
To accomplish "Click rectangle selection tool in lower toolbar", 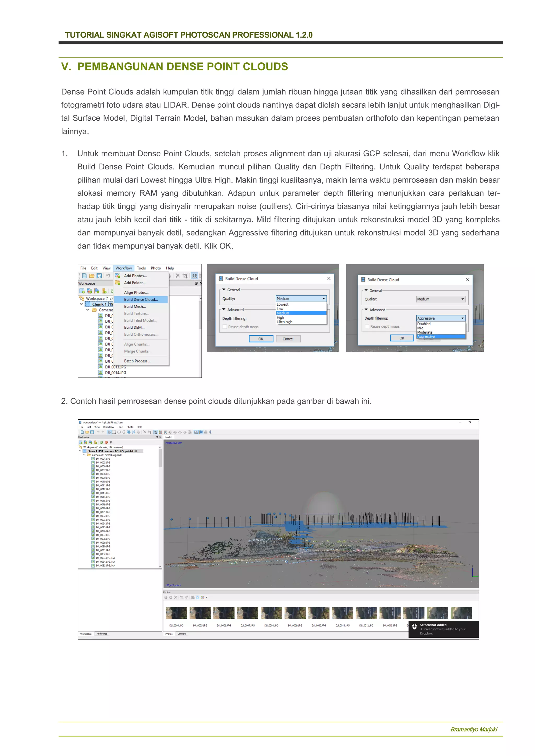I will [114, 432].
